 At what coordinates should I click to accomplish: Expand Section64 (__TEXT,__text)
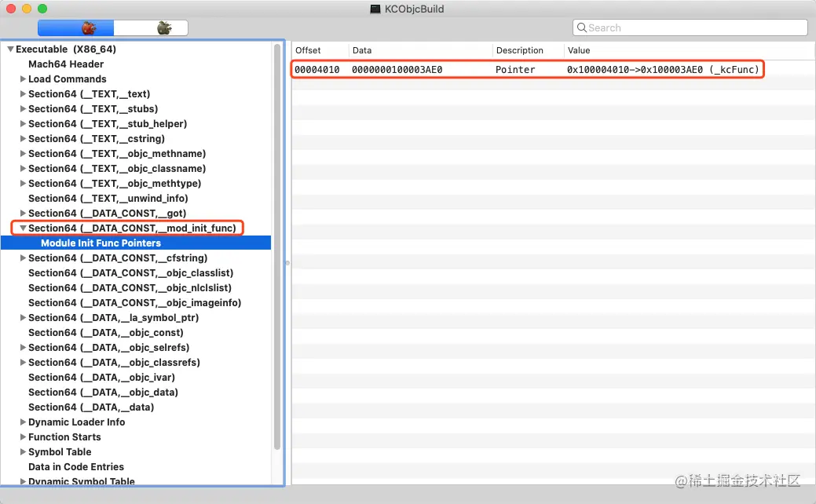click(x=23, y=93)
